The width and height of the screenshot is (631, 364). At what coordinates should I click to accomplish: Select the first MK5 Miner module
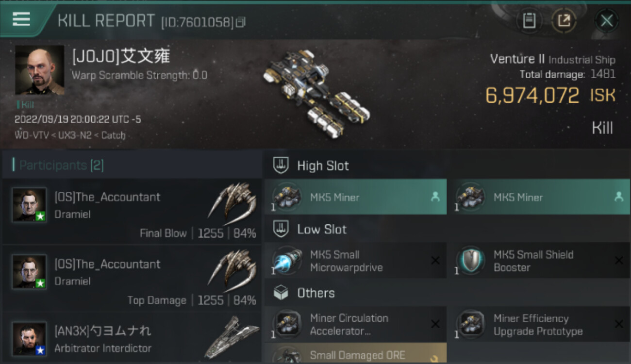356,197
